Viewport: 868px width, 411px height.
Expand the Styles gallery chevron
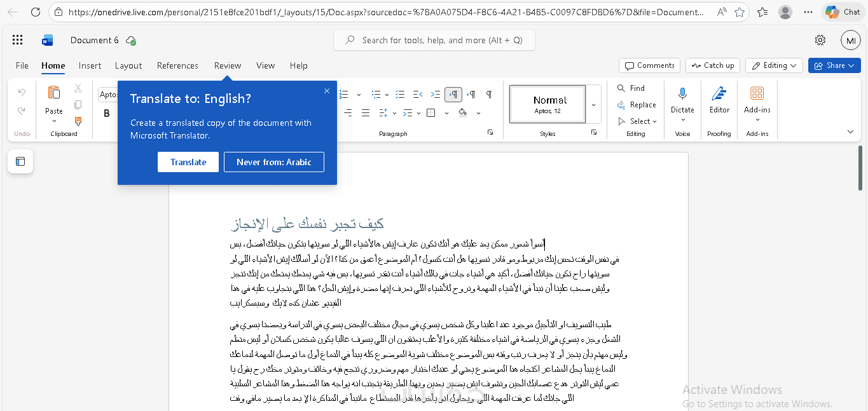(x=594, y=105)
